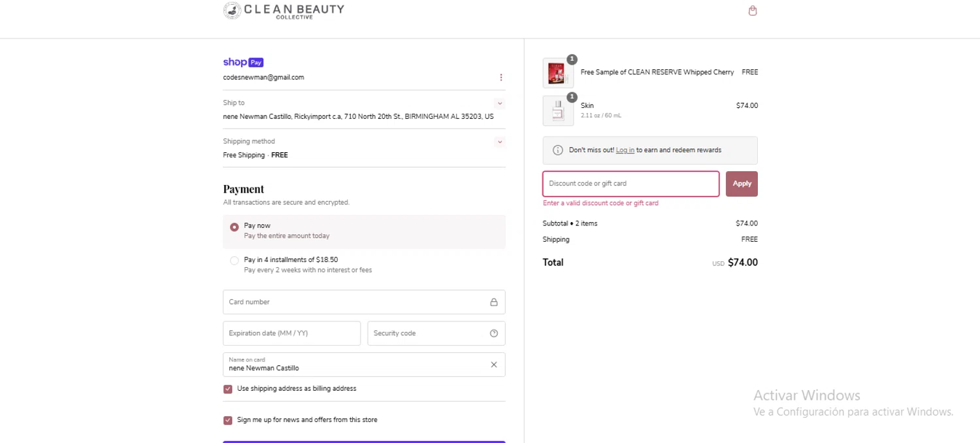Click the card number lock icon
The image size is (980, 443).
pos(494,302)
